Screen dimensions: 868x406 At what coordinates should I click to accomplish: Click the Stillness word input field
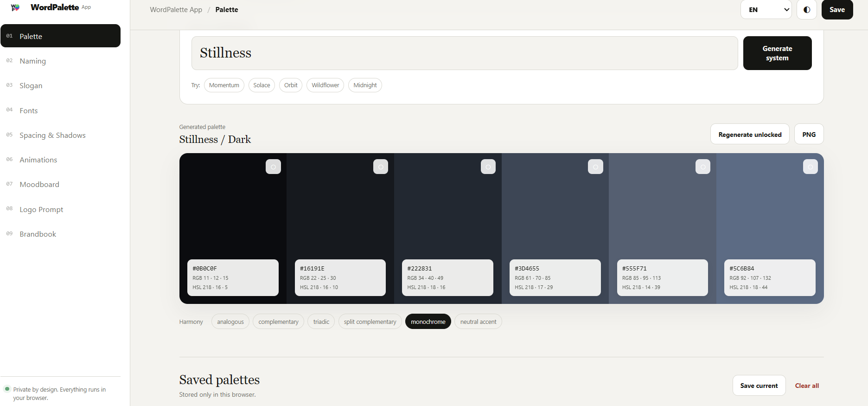click(465, 53)
